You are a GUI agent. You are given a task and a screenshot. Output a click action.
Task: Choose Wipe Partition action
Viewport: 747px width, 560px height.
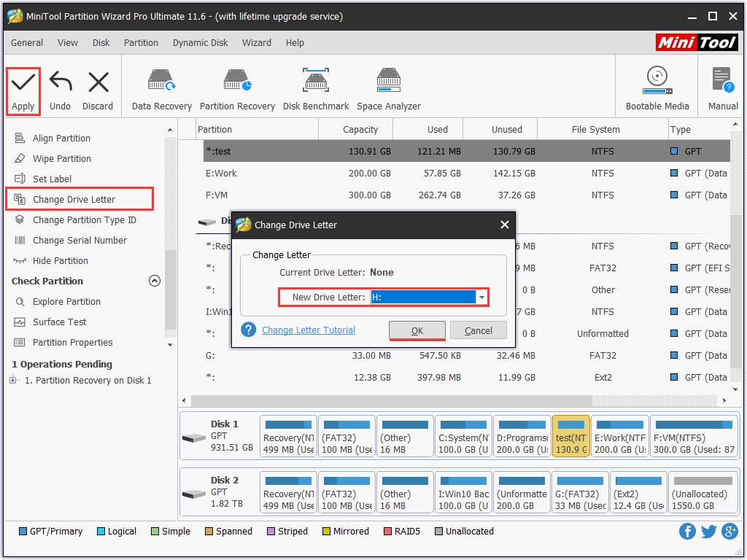pos(62,158)
